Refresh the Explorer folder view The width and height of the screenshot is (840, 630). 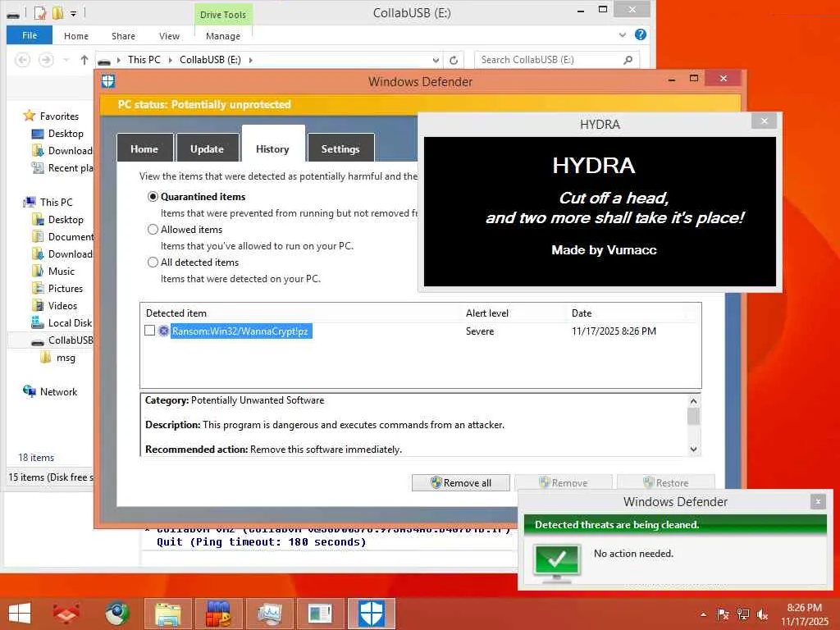coord(454,60)
